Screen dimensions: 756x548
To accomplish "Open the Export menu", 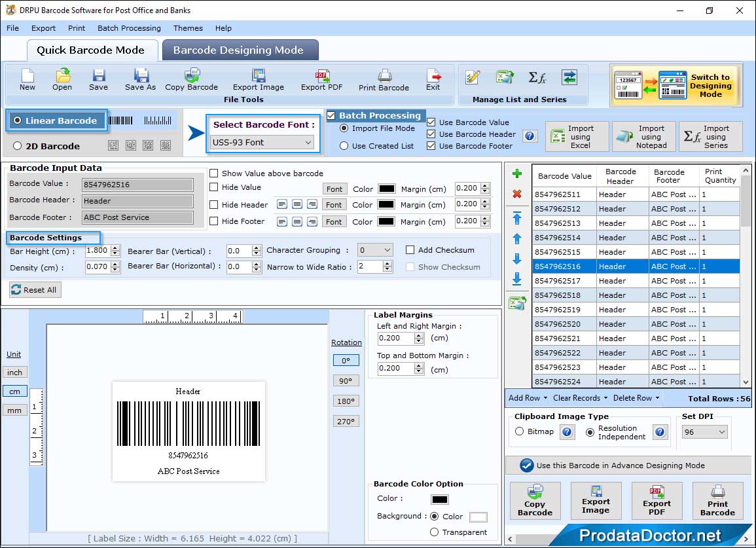I will coord(43,28).
